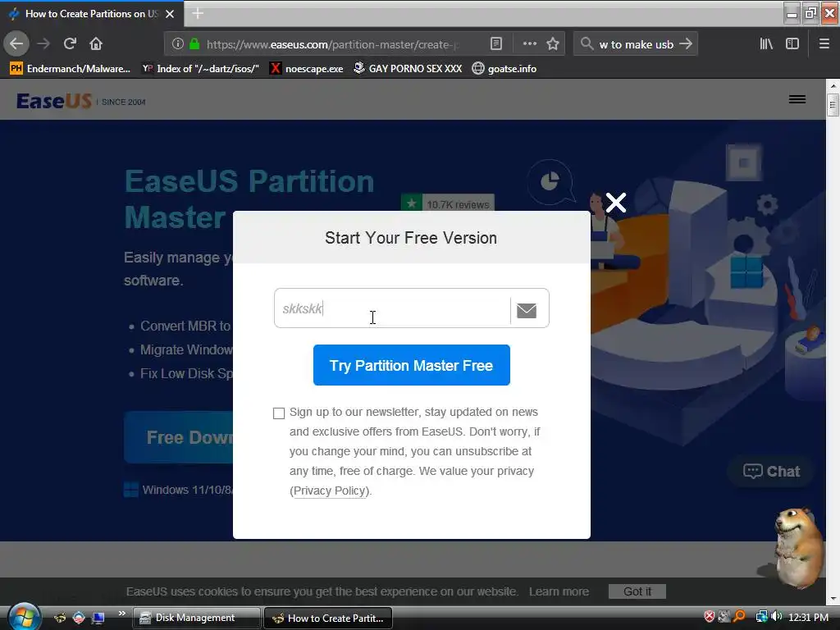Click the hamster desktop mascot
Screen dimensions: 840x630
click(798, 546)
